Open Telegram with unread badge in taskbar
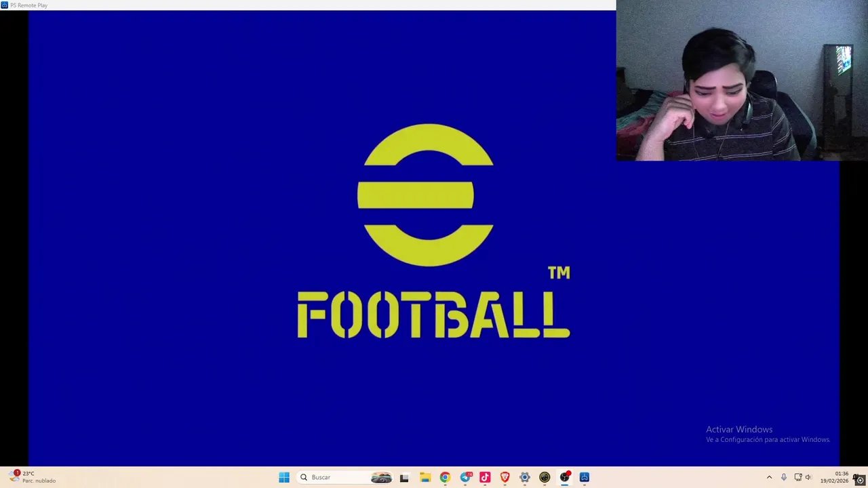Screen dimensions: 868x488 point(465,477)
